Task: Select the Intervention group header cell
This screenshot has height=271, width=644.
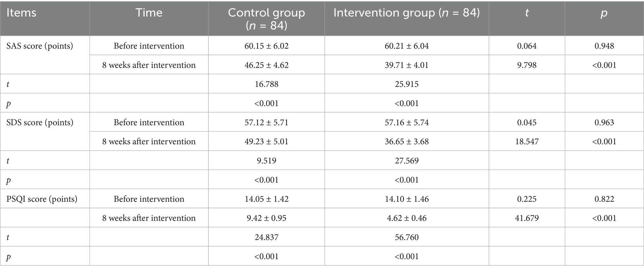Action: 407,13
